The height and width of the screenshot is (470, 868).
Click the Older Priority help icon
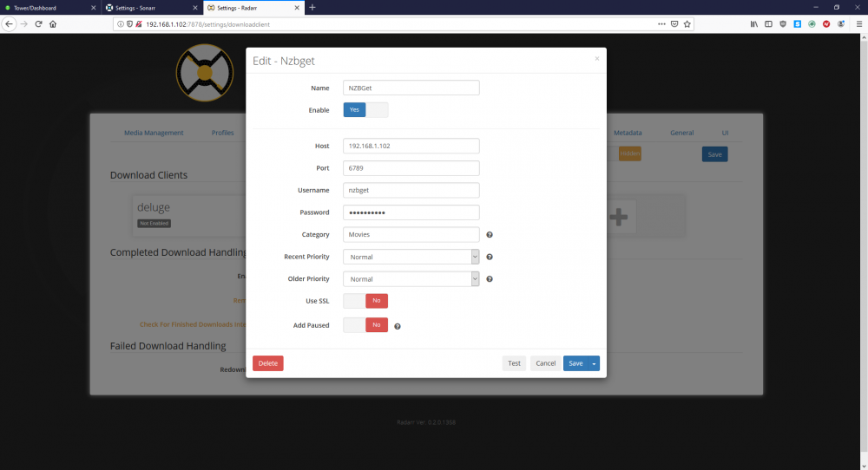click(490, 279)
